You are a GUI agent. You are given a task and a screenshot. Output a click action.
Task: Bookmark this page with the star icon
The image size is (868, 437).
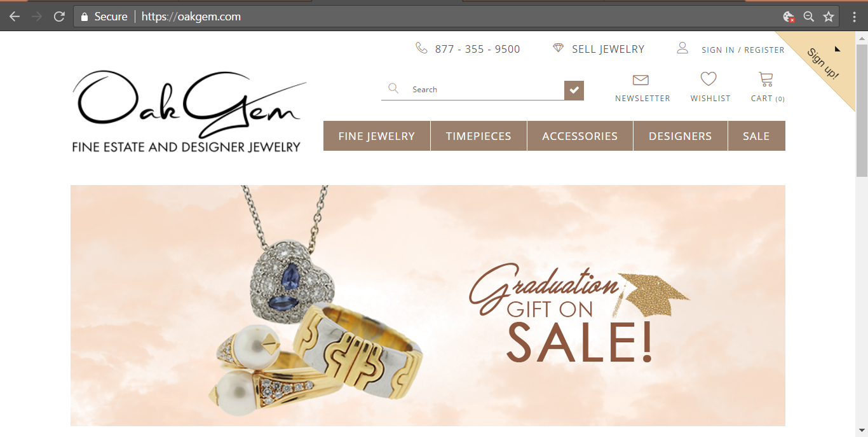(829, 17)
